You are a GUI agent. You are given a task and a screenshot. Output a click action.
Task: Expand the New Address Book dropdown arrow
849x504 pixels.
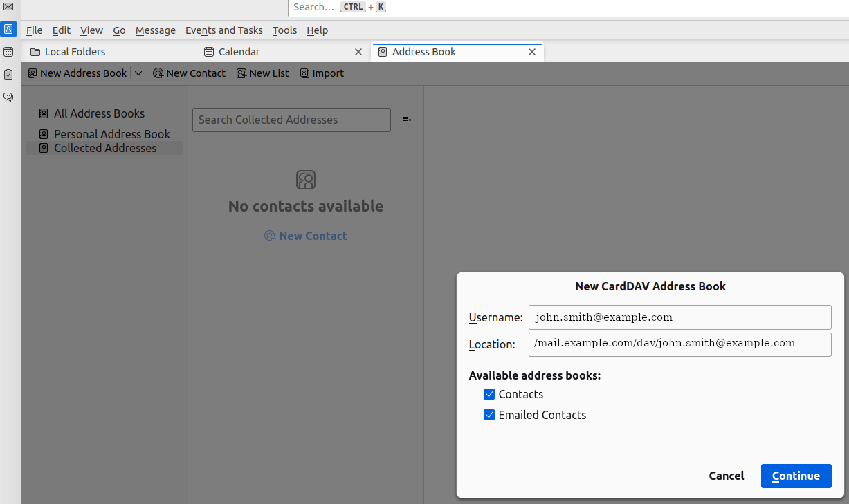[138, 73]
